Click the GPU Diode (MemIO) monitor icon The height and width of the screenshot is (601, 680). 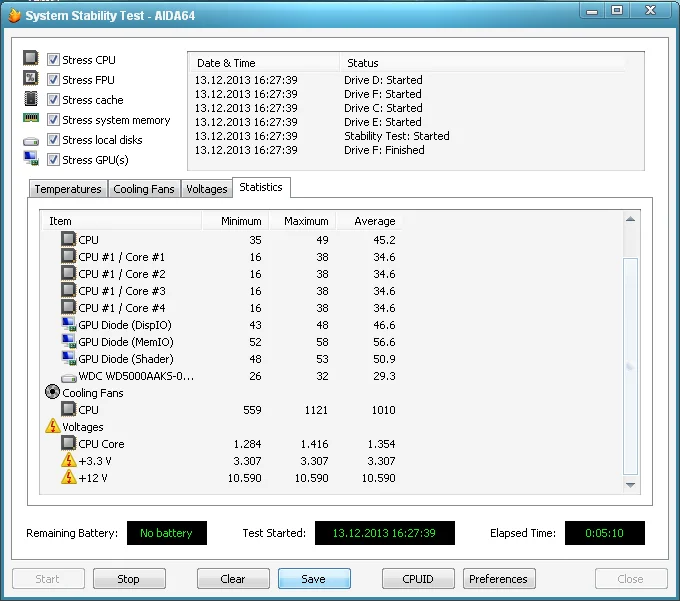pos(68,342)
